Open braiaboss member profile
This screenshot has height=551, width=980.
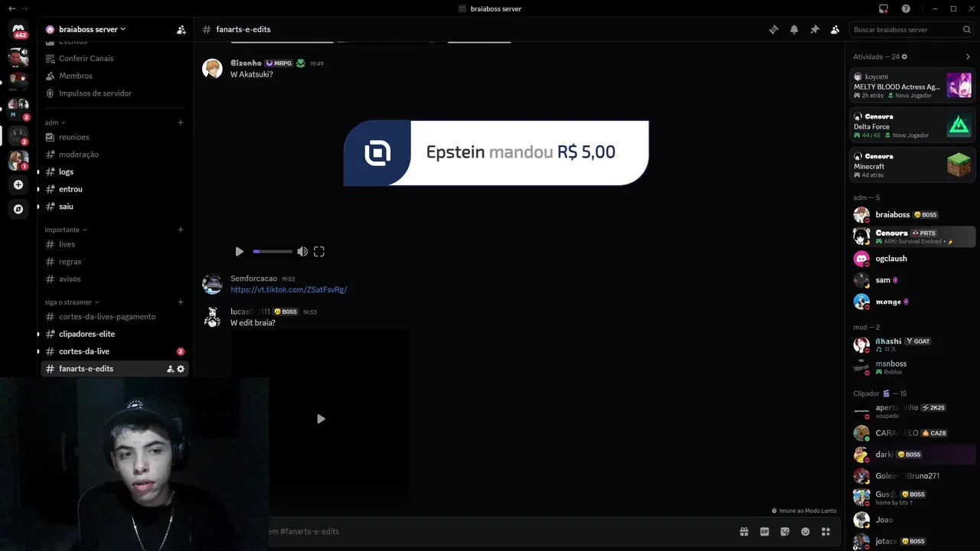pyautogui.click(x=912, y=215)
